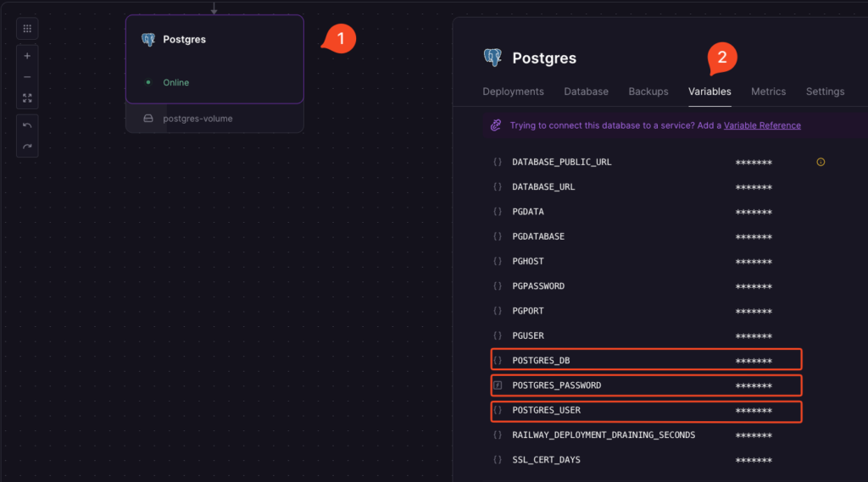The width and height of the screenshot is (868, 482).
Task: Undo the last canvas change
Action: tap(27, 125)
